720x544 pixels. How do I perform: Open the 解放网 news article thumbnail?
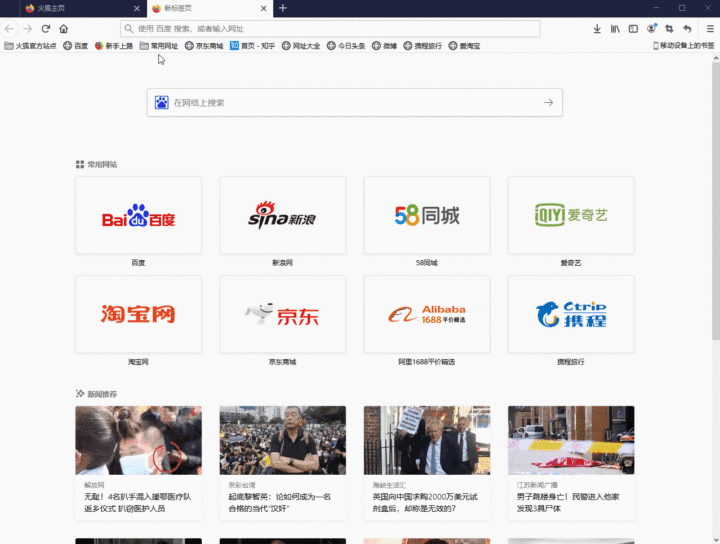[x=138, y=440]
